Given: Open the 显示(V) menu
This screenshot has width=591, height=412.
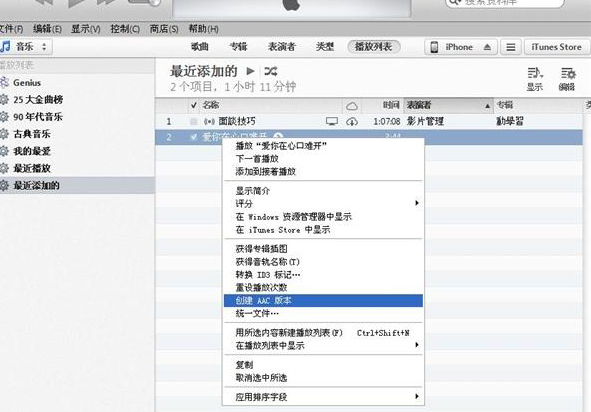Looking at the screenshot, I should tap(86, 29).
